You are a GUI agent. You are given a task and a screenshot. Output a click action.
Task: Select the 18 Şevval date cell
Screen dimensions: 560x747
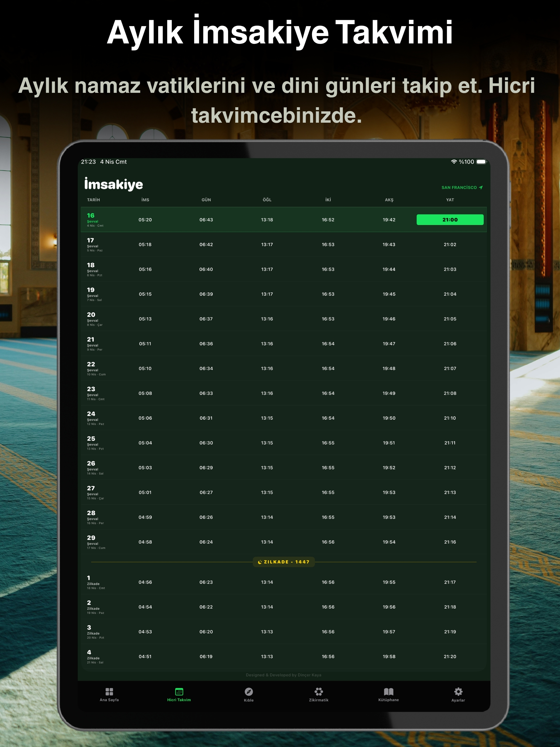point(94,269)
